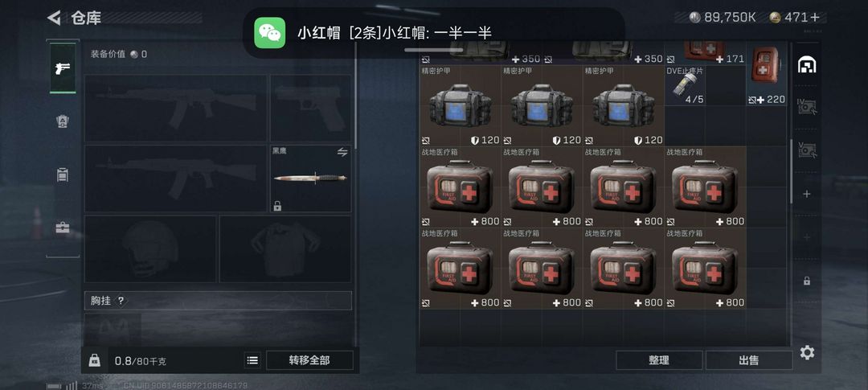Click the 转移全部 button
This screenshot has width=868, height=390.
(309, 360)
